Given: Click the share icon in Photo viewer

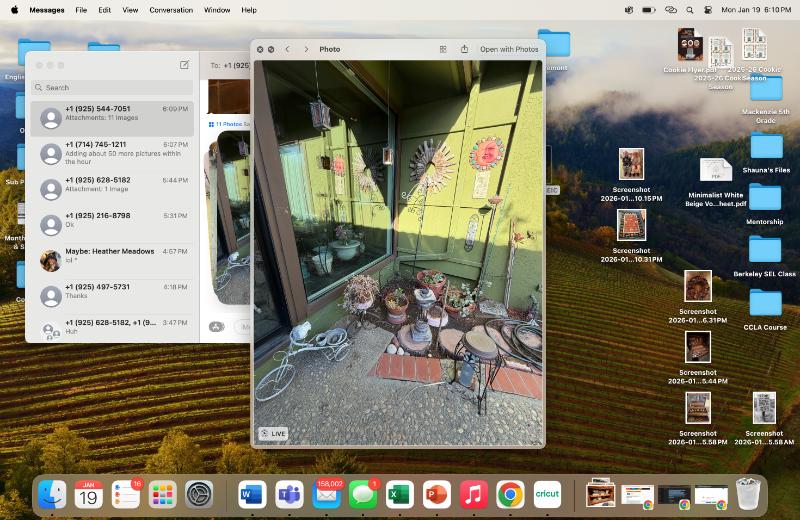Looking at the screenshot, I should (464, 49).
